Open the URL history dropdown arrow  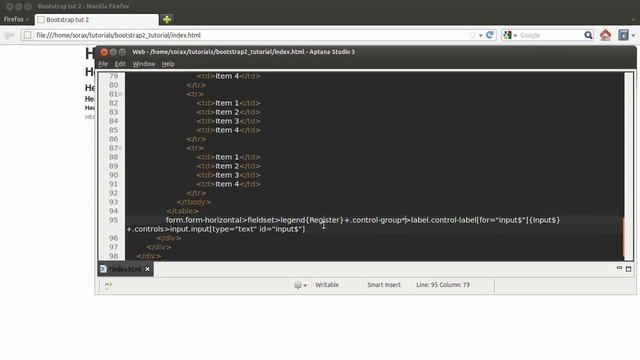click(480, 36)
